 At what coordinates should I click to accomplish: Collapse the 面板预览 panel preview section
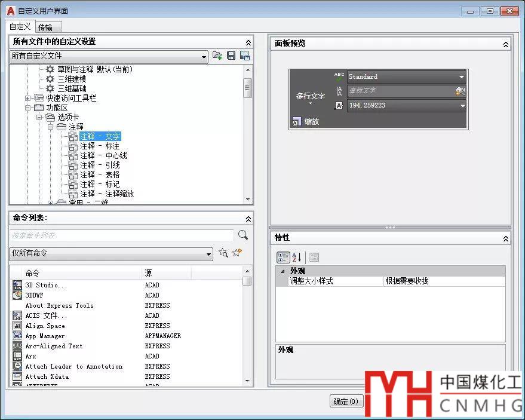click(x=505, y=44)
